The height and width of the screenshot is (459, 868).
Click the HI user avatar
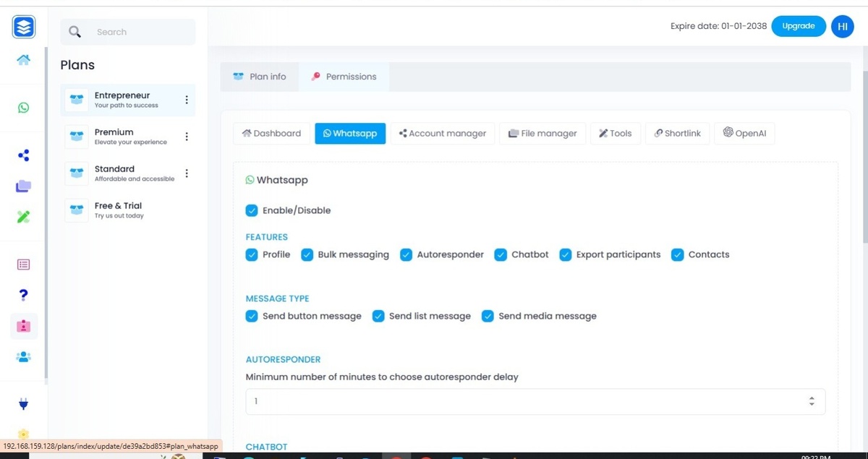pyautogui.click(x=843, y=27)
